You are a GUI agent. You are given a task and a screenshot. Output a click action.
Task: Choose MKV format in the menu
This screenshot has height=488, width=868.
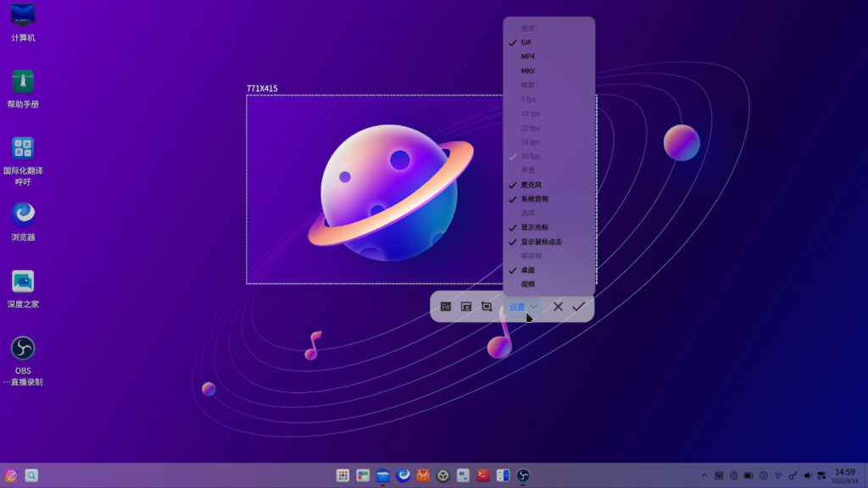coord(528,71)
